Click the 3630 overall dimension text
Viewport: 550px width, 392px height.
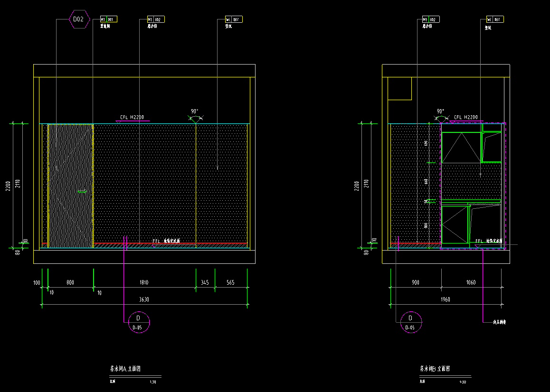pyautogui.click(x=143, y=299)
